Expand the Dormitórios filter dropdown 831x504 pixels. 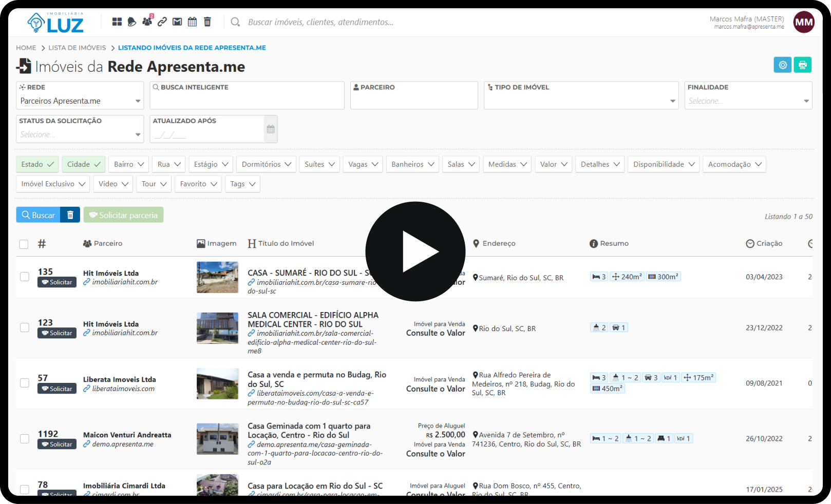pyautogui.click(x=266, y=164)
